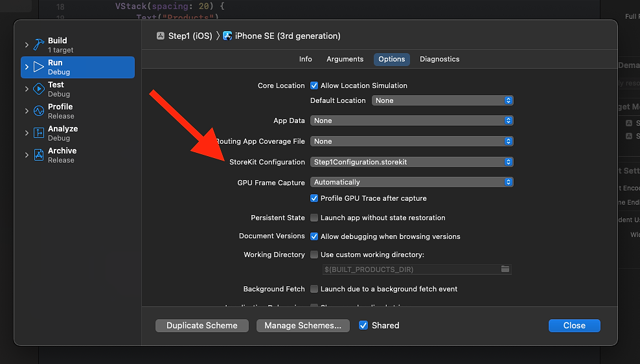Switch to the Info tab
The width and height of the screenshot is (640, 364).
pyautogui.click(x=305, y=59)
